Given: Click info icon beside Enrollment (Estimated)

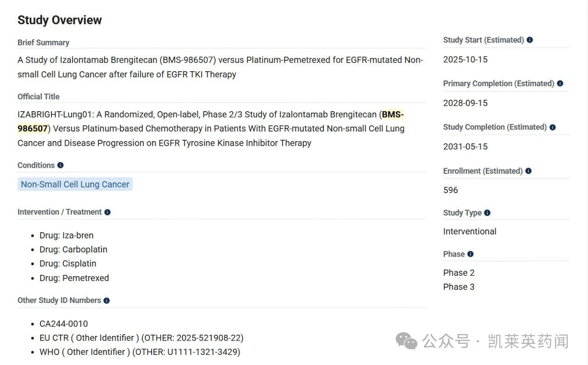Looking at the screenshot, I should pos(528,171).
